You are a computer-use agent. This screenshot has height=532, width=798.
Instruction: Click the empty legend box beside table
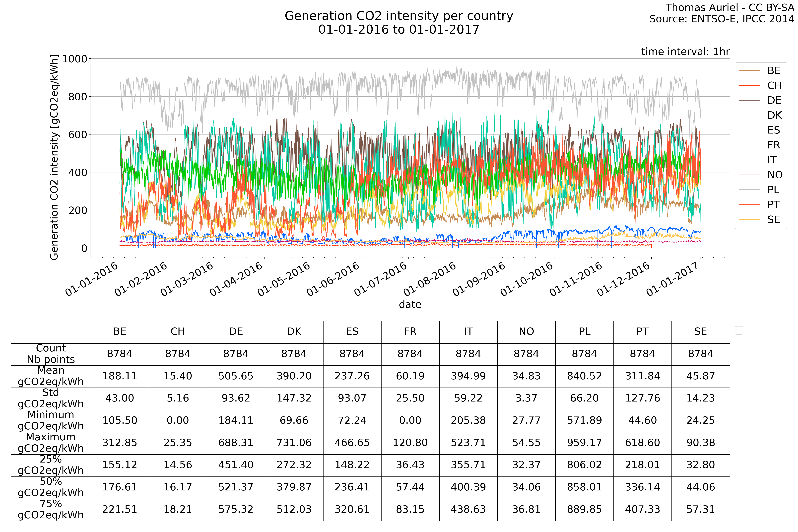pyautogui.click(x=739, y=330)
